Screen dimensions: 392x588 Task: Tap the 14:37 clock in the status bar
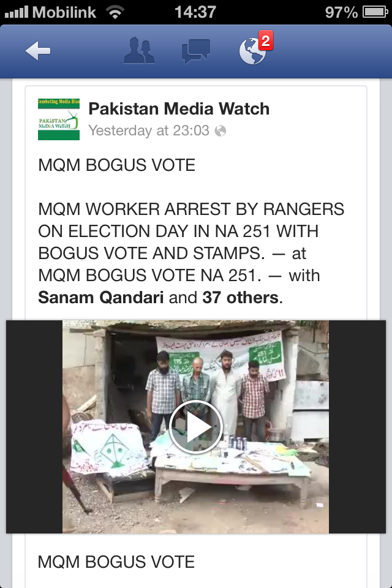[x=195, y=12]
